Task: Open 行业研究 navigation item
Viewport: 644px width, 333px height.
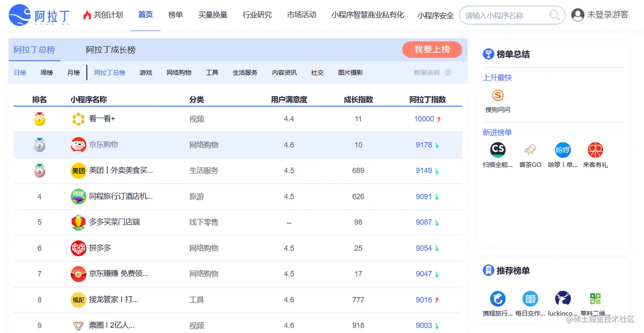Action: pos(257,15)
